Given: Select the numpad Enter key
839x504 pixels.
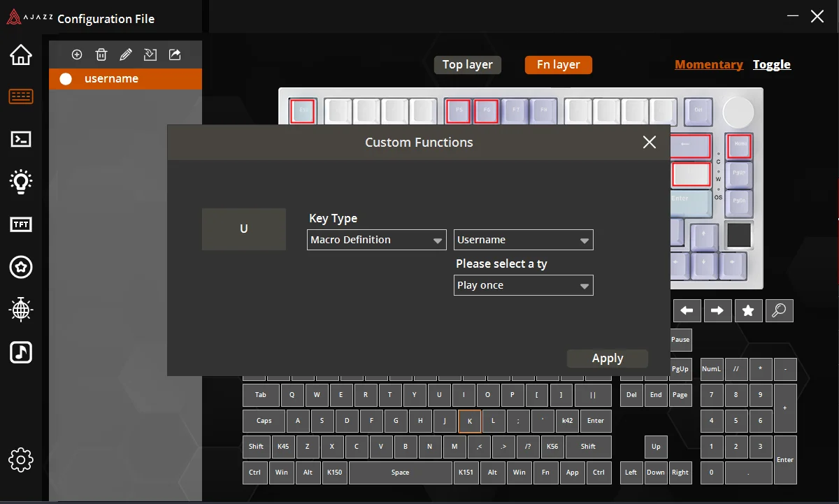Looking at the screenshot, I should [x=785, y=460].
